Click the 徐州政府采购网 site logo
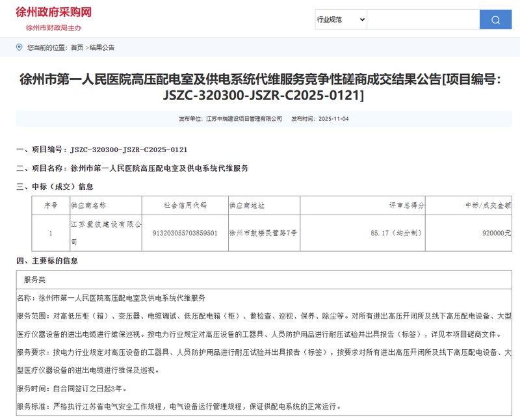This screenshot has width=520, height=420. (53, 12)
